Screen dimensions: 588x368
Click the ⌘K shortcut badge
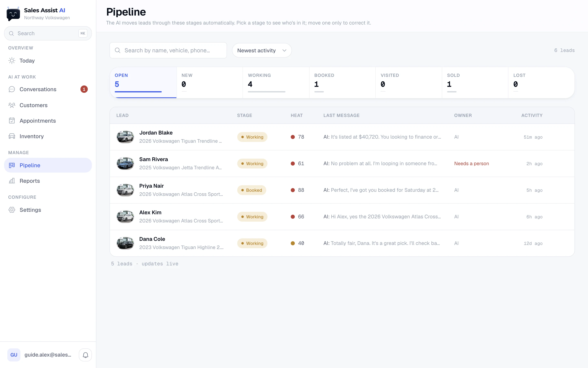[83, 33]
